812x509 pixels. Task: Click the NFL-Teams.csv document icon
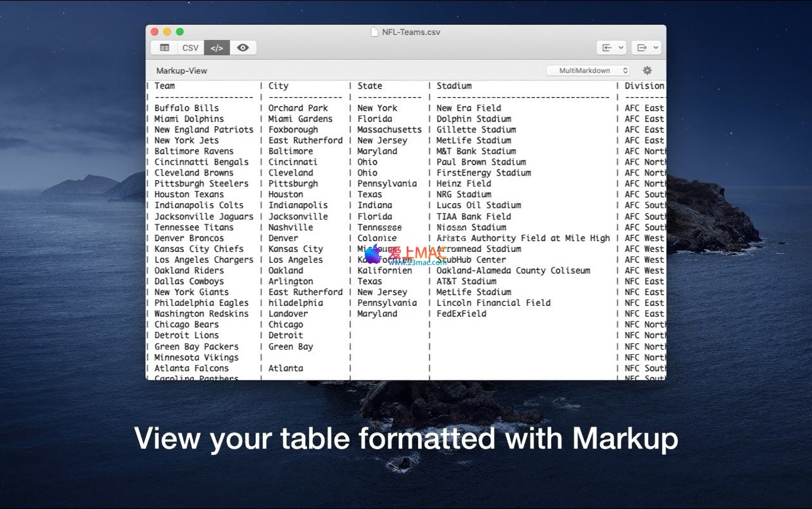coord(375,32)
